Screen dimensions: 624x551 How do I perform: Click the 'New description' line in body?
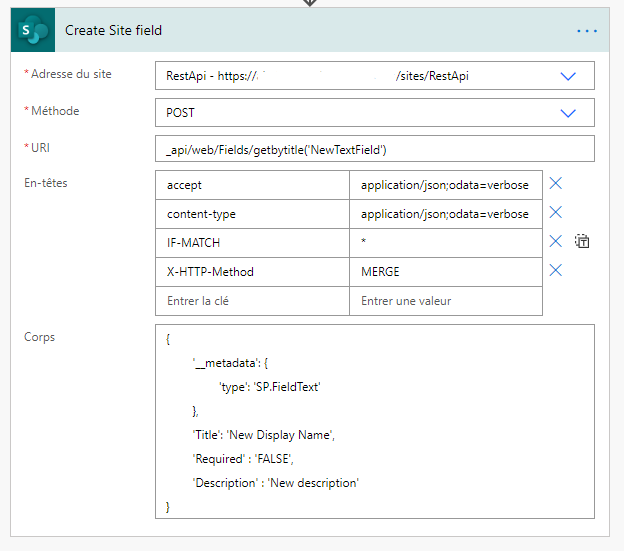click(275, 483)
